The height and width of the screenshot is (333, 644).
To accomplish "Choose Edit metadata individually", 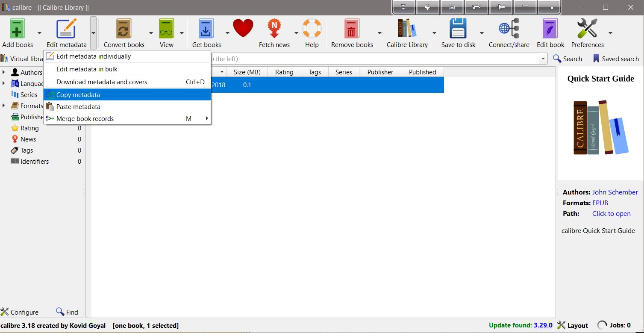I will [x=127, y=56].
